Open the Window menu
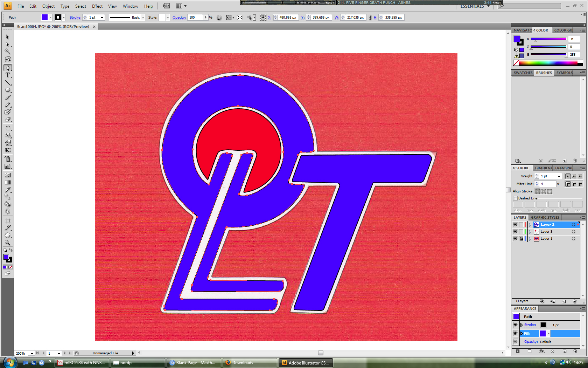This screenshot has width=588, height=368. point(130,6)
